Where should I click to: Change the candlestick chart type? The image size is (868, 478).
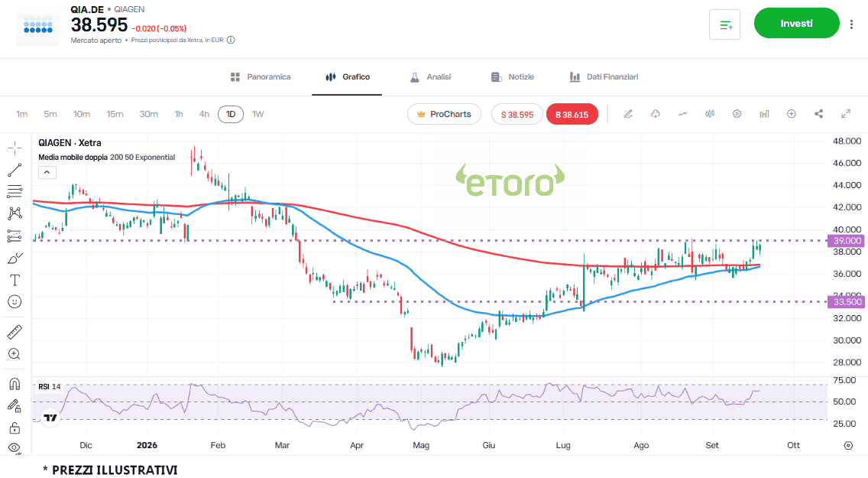(x=710, y=114)
